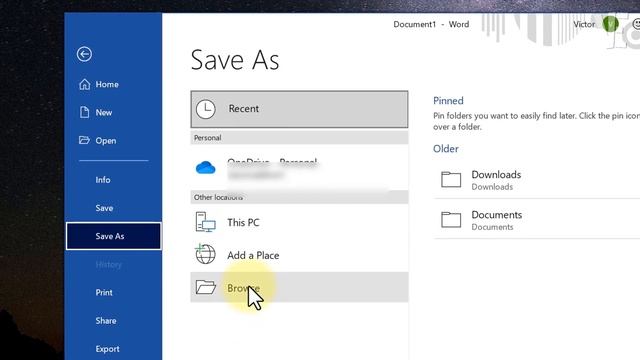Click the New blank page icon
The height and width of the screenshot is (360, 640).
coord(84,112)
